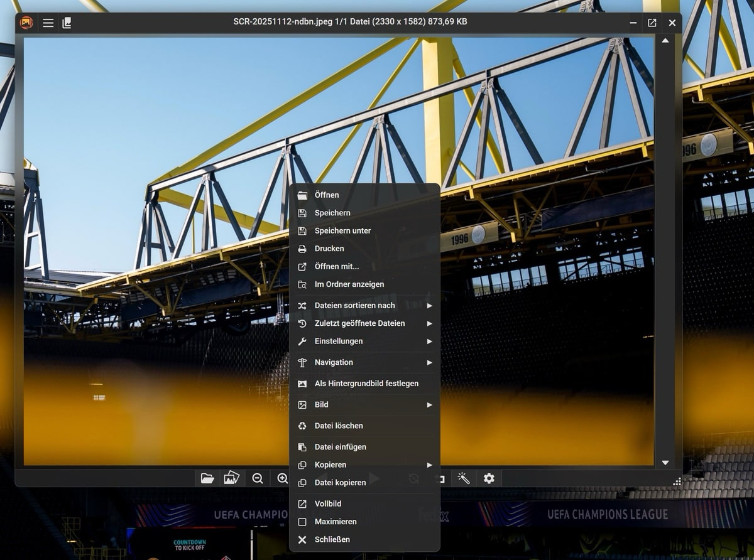Click the gear icon in bottom toolbar
Image resolution: width=754 pixels, height=560 pixels.
pos(489,478)
